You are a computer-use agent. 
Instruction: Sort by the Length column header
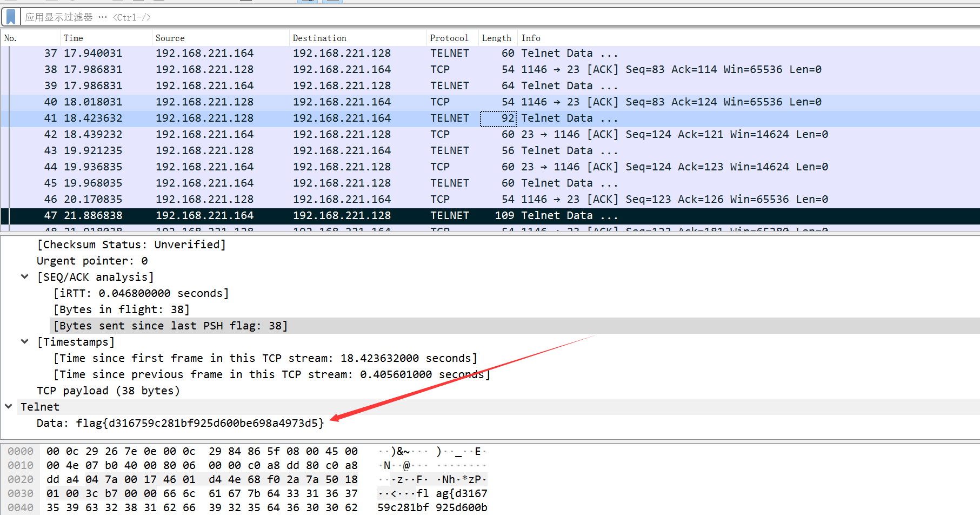(498, 38)
